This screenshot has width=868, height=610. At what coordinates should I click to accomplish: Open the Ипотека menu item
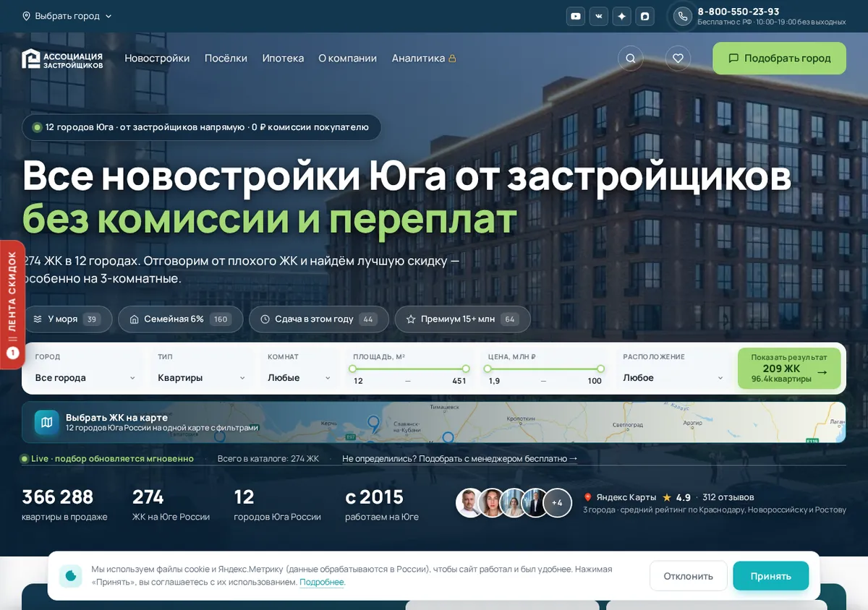pos(283,59)
